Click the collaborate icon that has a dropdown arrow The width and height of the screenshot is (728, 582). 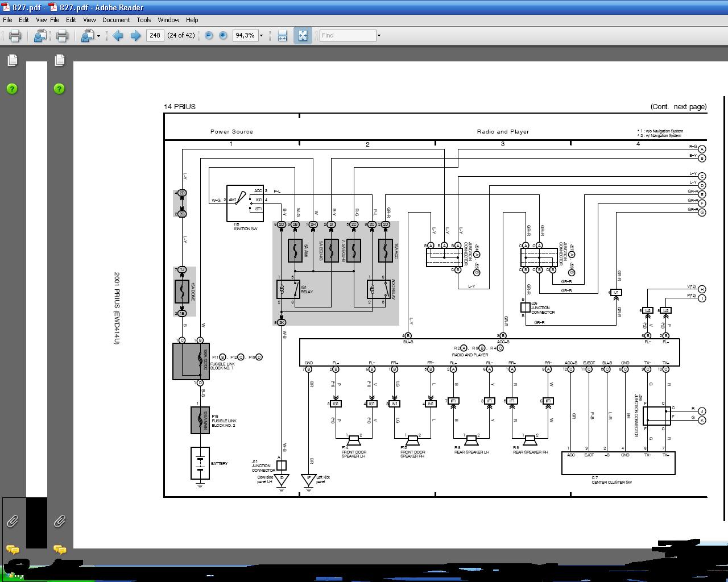click(x=87, y=36)
